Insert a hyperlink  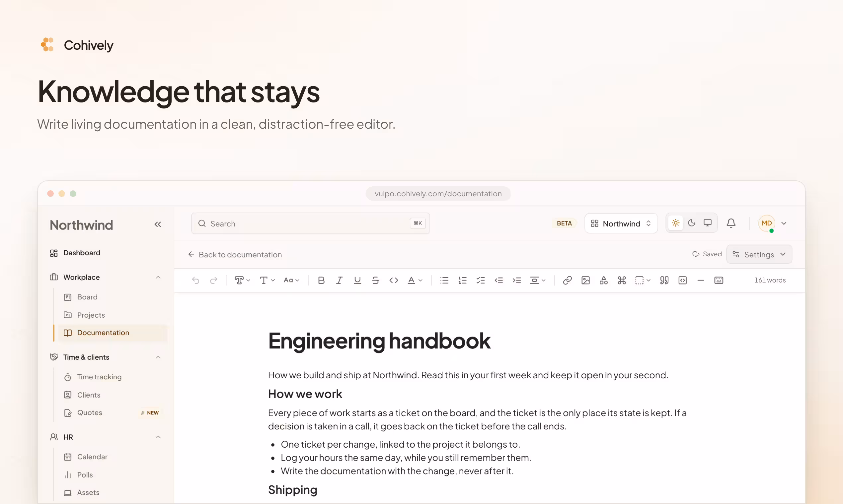pyautogui.click(x=567, y=280)
